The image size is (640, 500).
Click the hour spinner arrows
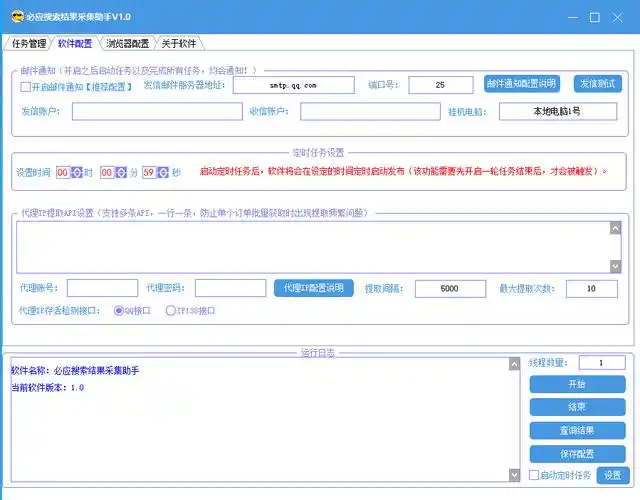77,173
